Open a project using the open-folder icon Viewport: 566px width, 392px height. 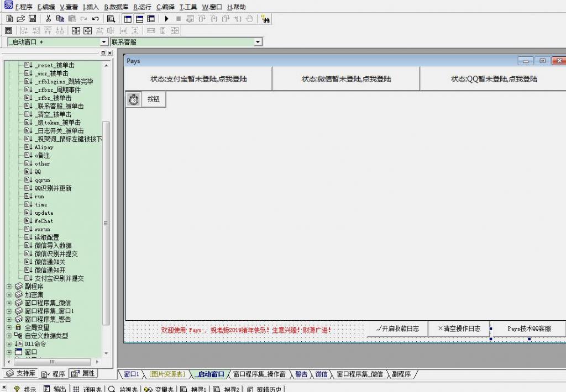21,18
